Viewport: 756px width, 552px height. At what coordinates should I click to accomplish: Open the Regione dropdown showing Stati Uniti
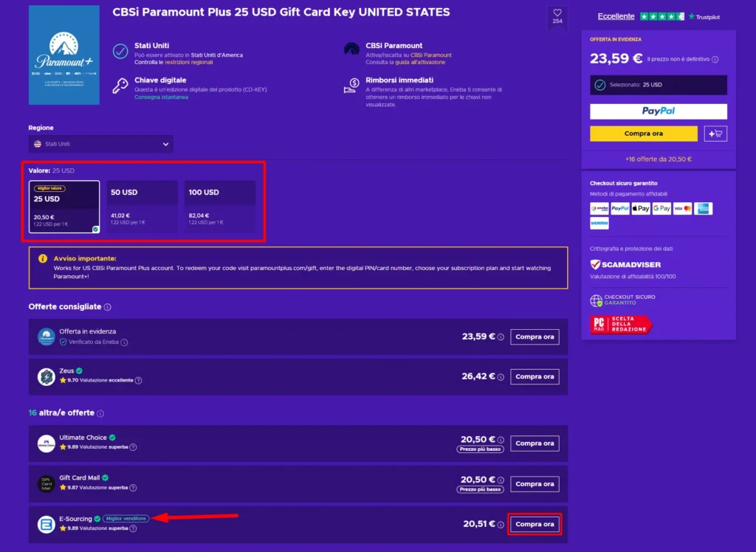click(x=100, y=144)
